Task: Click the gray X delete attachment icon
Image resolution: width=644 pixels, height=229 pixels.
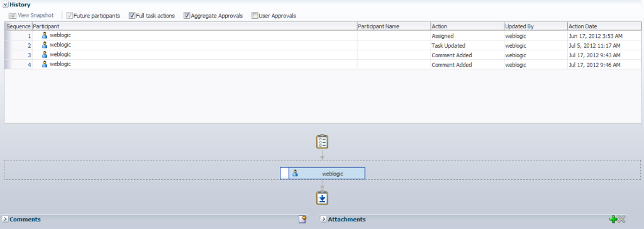Action: 621,219
